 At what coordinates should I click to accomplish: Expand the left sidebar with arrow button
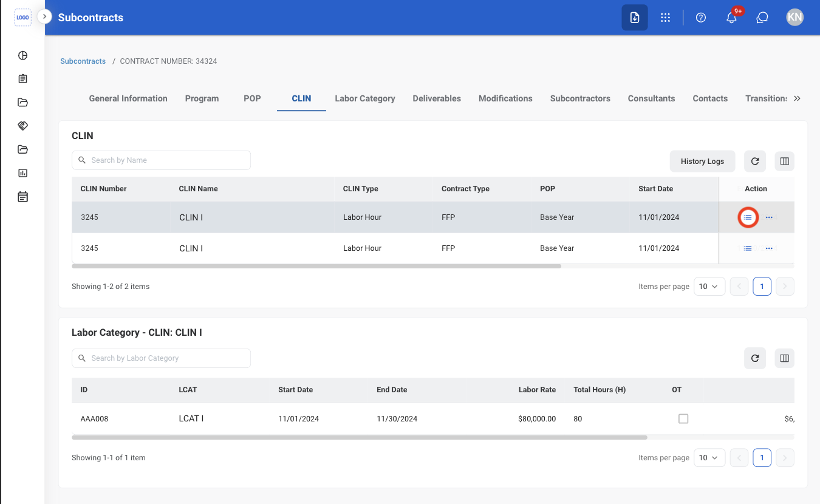pos(44,16)
